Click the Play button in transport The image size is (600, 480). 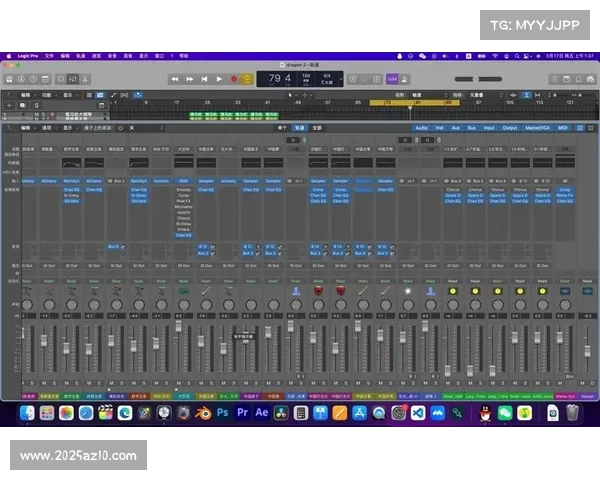(219, 78)
